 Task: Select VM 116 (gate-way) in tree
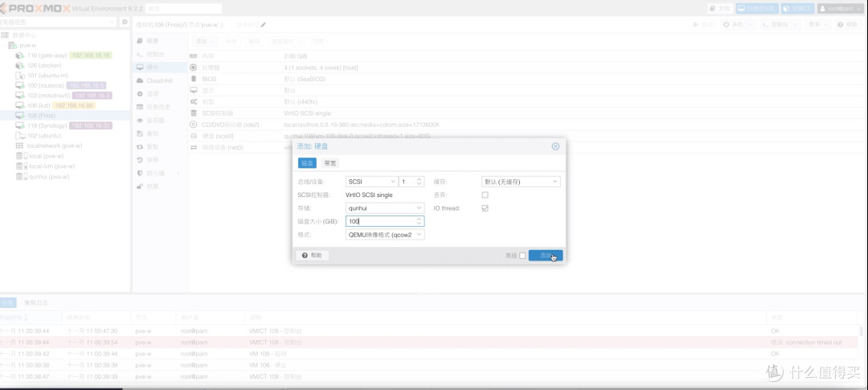47,55
